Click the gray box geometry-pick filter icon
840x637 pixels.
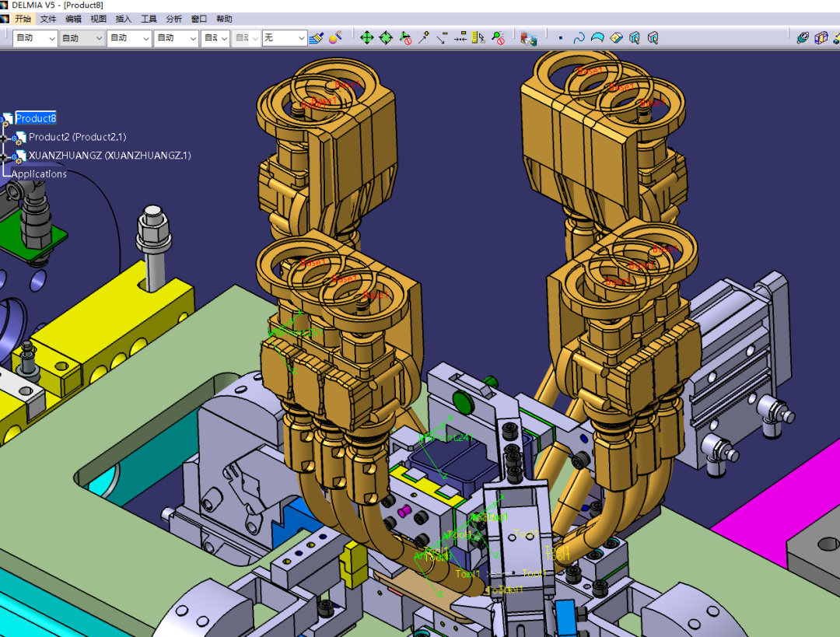pos(653,38)
